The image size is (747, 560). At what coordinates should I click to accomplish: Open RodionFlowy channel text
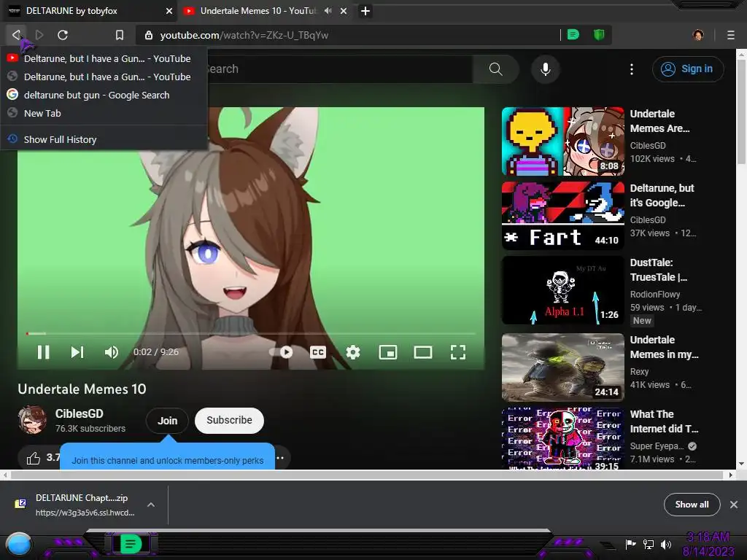click(x=654, y=295)
